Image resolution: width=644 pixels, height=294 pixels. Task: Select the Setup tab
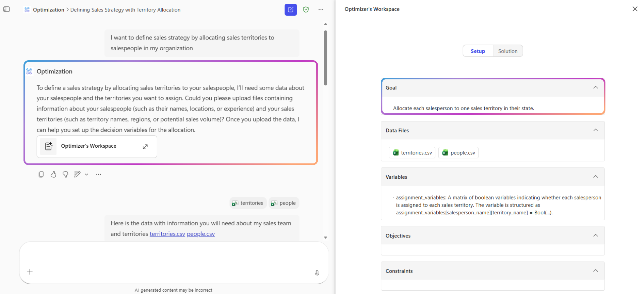click(478, 51)
